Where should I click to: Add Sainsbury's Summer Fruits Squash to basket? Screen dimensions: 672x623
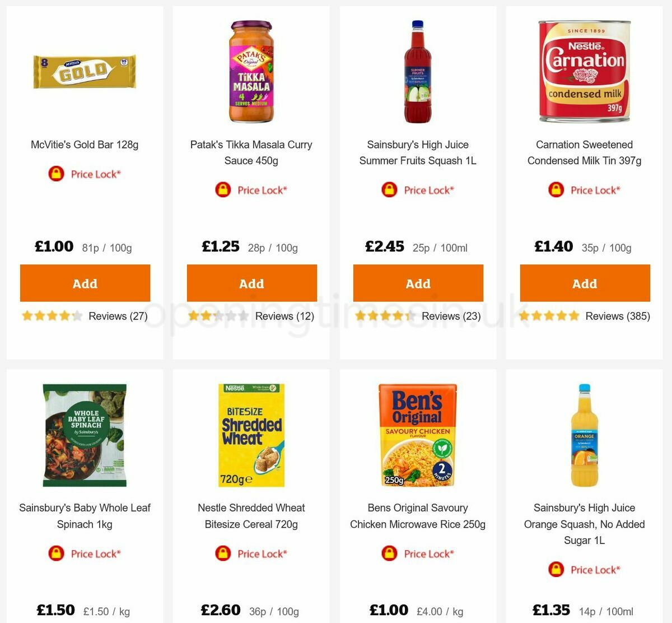[418, 283]
